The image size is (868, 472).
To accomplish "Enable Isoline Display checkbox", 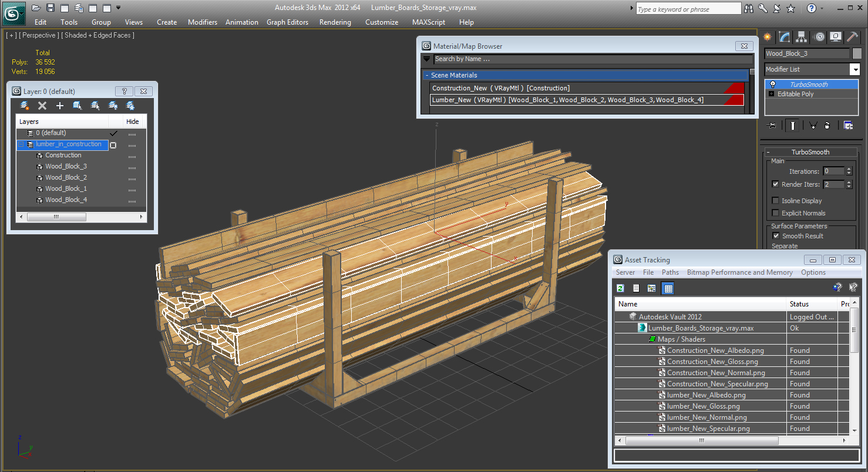I will 776,201.
